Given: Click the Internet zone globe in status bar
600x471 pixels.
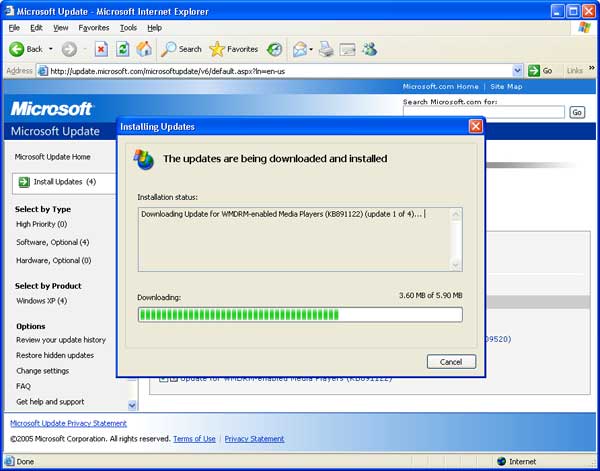Looking at the screenshot, I should [501, 461].
